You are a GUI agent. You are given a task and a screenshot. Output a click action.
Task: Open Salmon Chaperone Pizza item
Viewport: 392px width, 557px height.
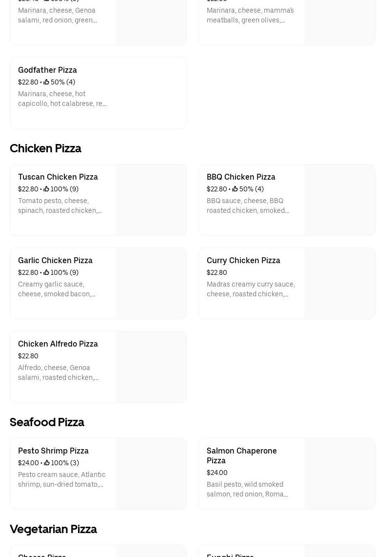pos(241,455)
